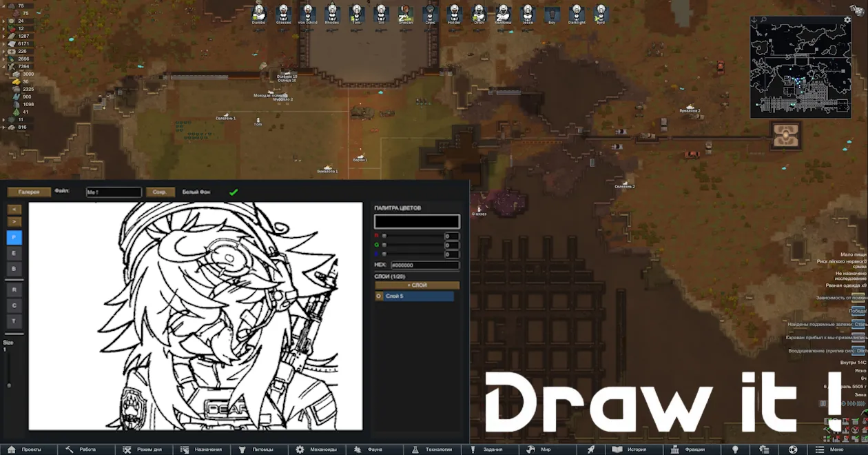The width and height of the screenshot is (868, 455).
Task: Click the redo '>' arrow button
Action: click(x=14, y=221)
